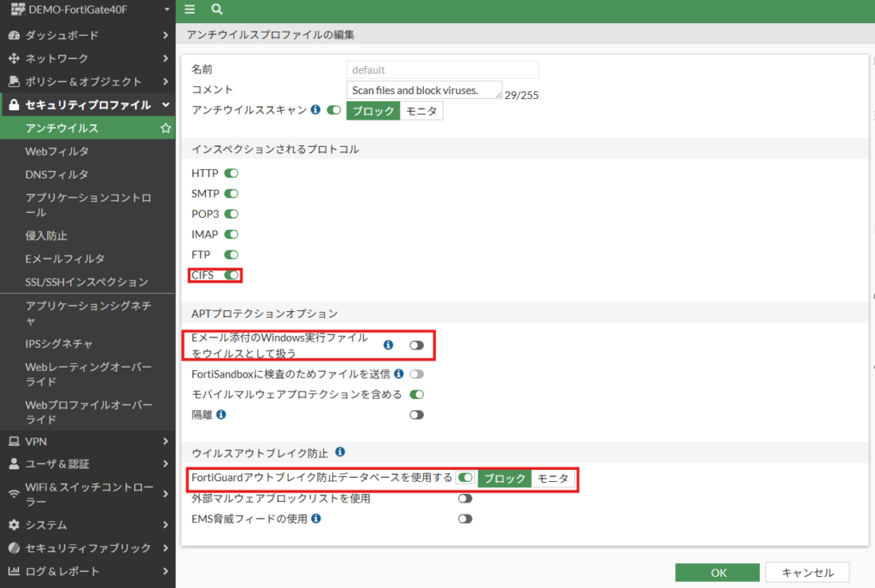This screenshot has height=588, width=875.
Task: Expand the ログ＆レポート menu
Action: [x=165, y=571]
